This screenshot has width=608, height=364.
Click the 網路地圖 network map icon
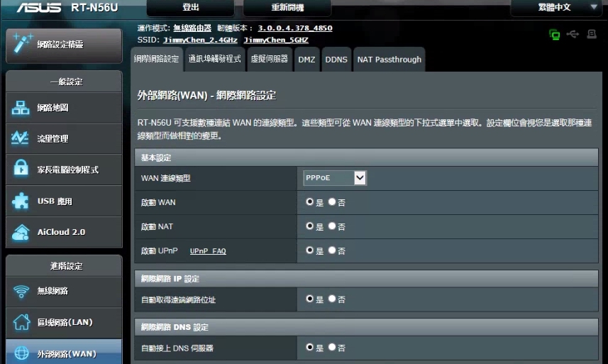(x=21, y=108)
